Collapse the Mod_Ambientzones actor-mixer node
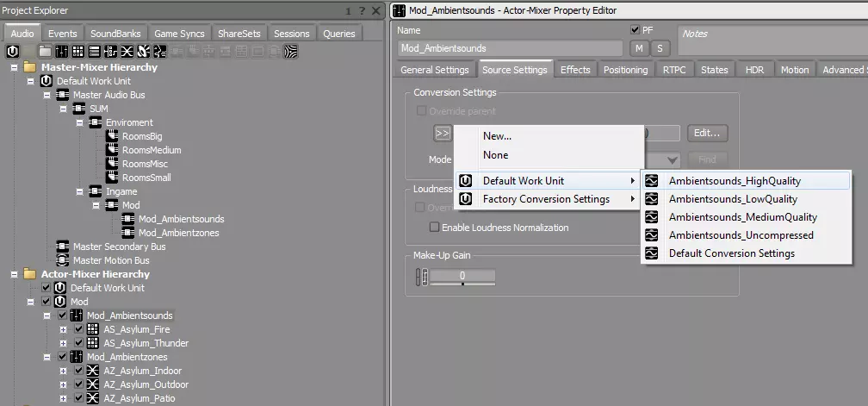Viewport: 868px width, 406px height. pos(47,357)
